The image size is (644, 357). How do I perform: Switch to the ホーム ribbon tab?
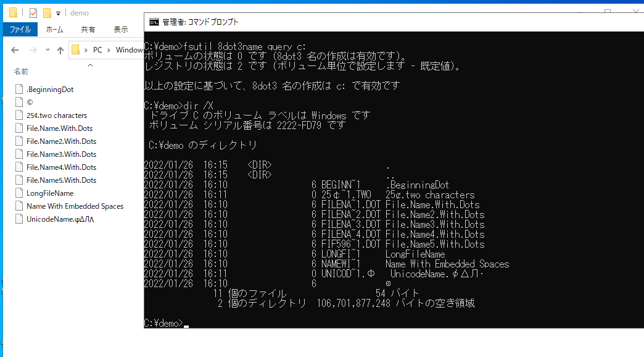55,28
